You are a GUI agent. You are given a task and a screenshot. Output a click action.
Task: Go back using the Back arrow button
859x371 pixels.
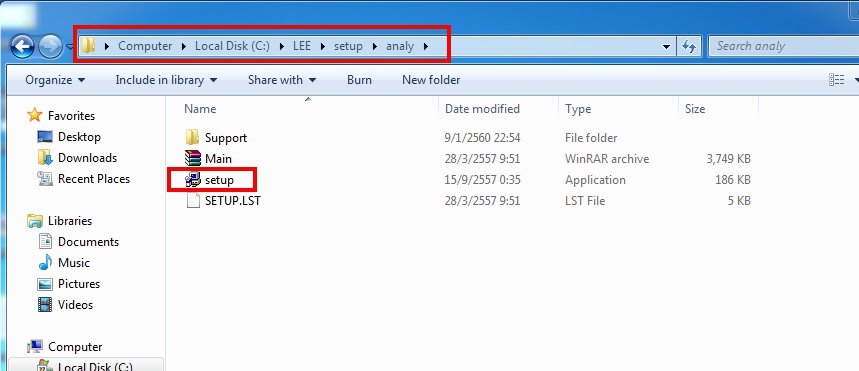coord(22,47)
